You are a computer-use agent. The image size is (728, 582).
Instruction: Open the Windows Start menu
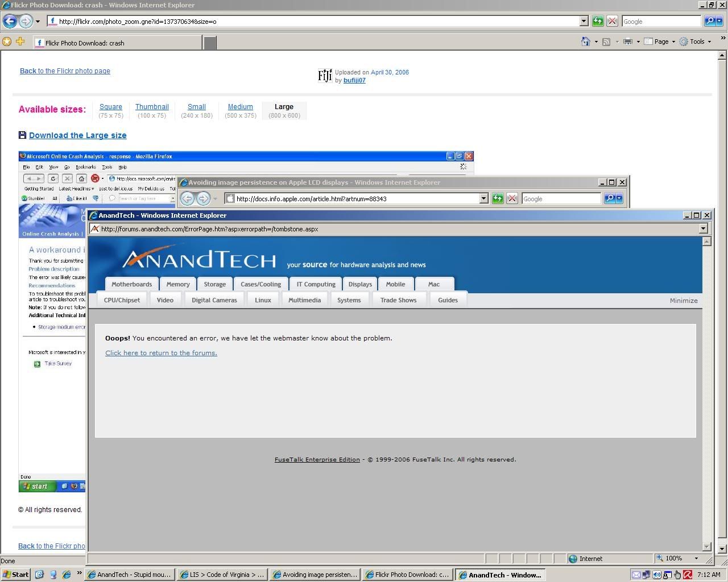[15, 575]
